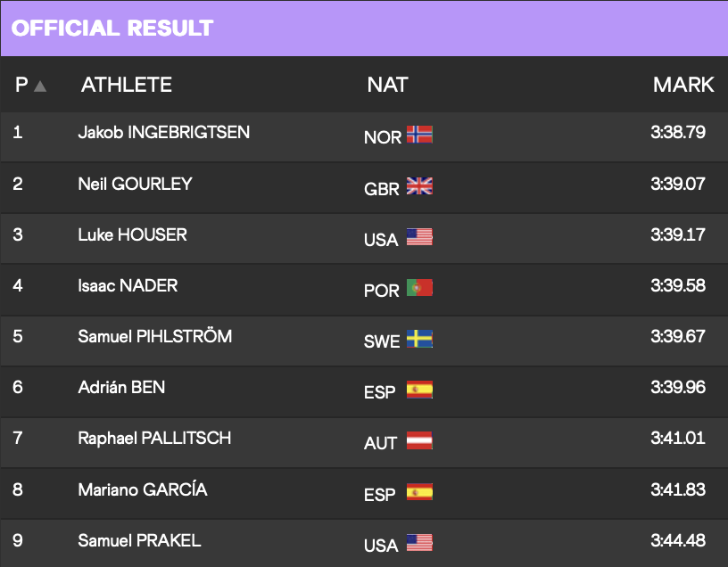728x567 pixels.
Task: Sort by the ATHLETE column header
Action: click(x=127, y=85)
